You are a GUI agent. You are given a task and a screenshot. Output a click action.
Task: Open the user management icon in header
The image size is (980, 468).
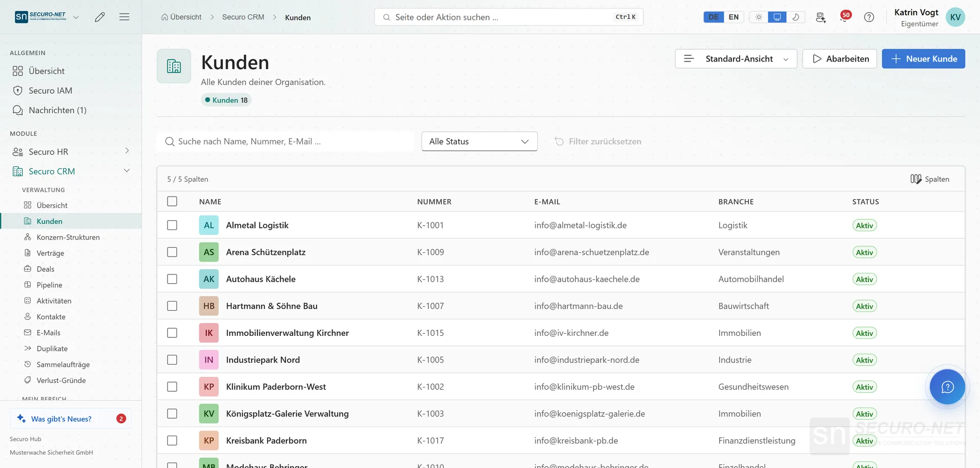821,17
